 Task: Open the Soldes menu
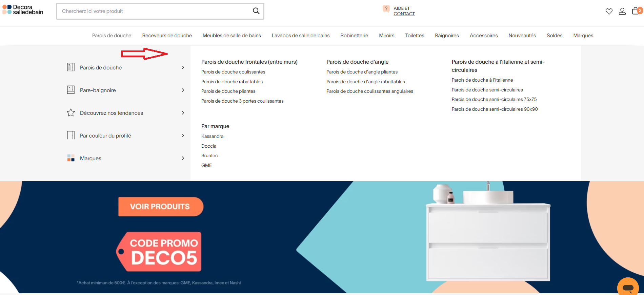[555, 36]
